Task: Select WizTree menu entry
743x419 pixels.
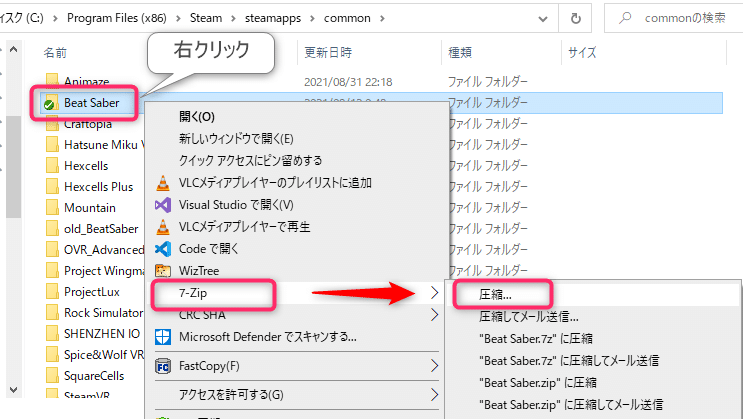Action: point(199,271)
